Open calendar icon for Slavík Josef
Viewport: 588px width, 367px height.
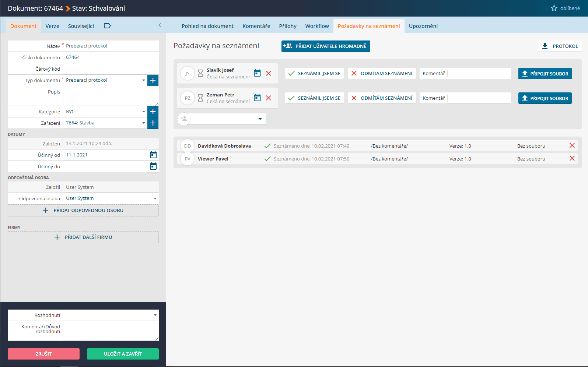click(x=257, y=73)
